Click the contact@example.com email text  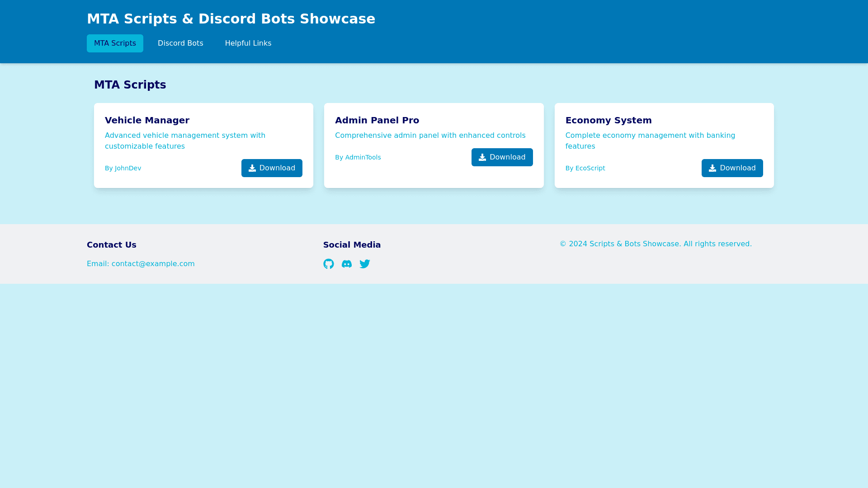pyautogui.click(x=153, y=264)
